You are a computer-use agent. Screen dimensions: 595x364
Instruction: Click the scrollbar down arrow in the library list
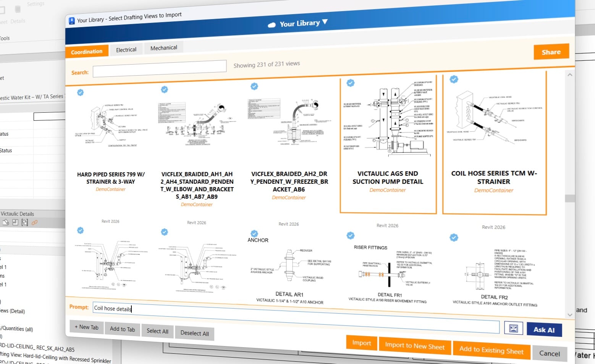coord(570,315)
